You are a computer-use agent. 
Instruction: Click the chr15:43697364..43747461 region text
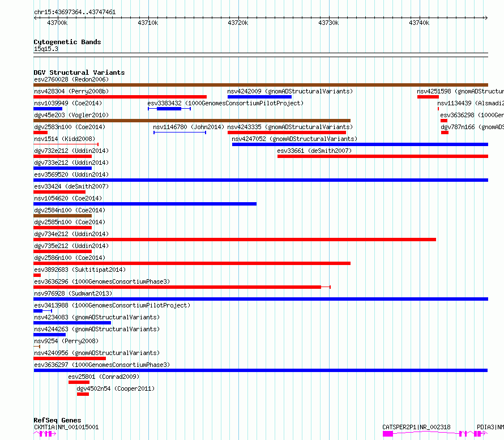(75, 12)
